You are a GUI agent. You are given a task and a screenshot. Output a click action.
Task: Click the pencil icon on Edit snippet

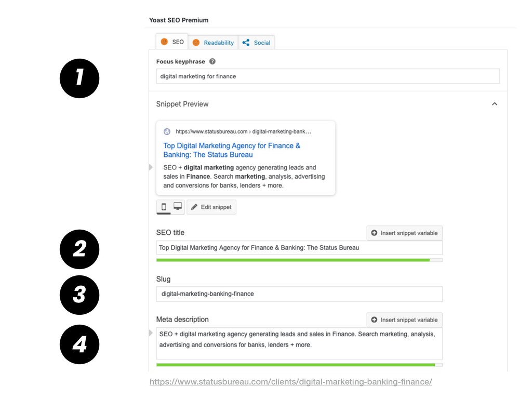(x=194, y=207)
